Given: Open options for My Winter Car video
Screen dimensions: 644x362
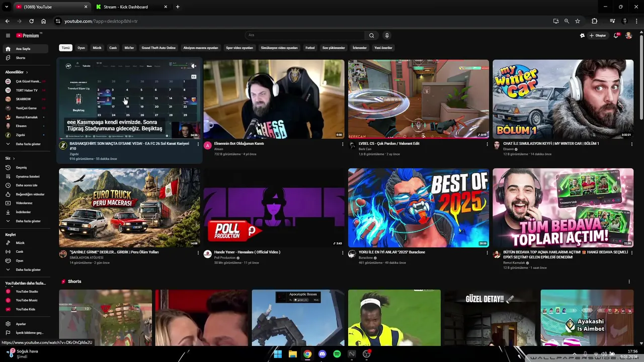Looking at the screenshot, I should tap(632, 144).
